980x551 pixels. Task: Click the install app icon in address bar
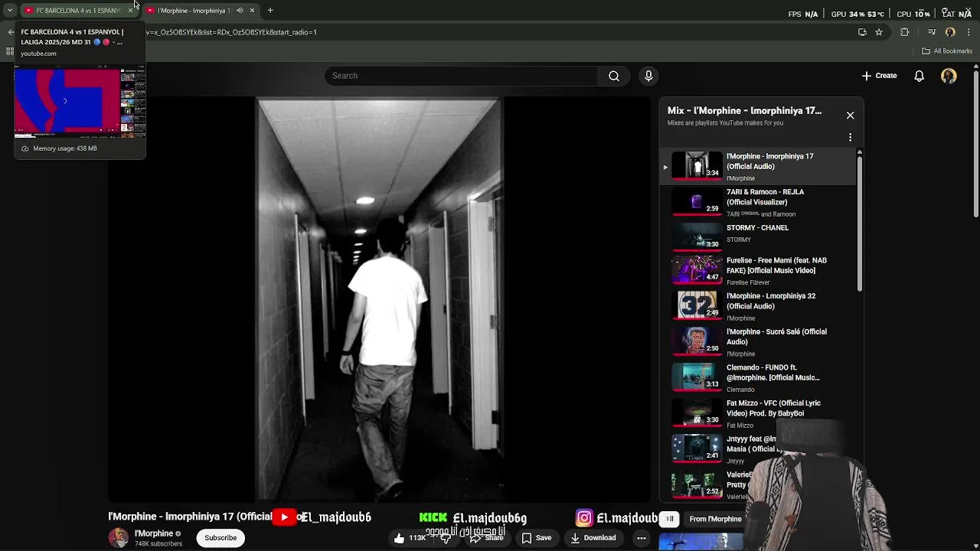coord(862,32)
